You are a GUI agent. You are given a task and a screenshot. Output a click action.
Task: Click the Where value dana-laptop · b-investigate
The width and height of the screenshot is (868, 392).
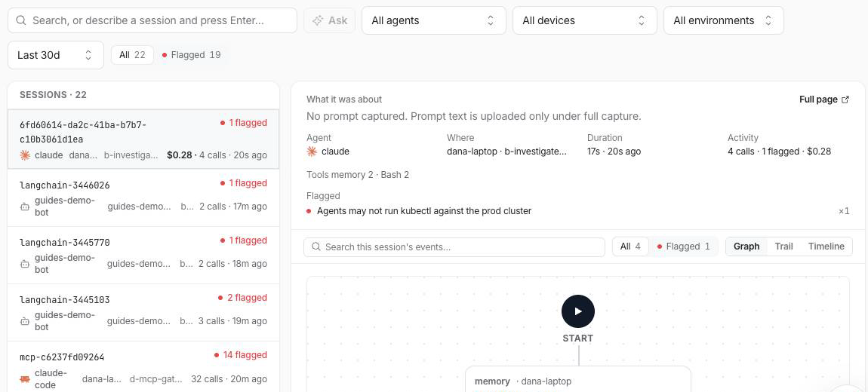click(507, 152)
